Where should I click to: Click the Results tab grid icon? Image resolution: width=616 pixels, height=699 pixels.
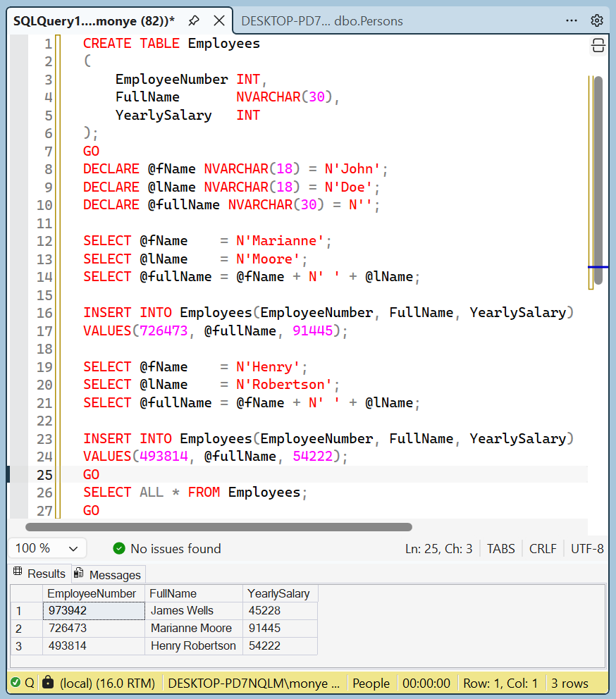point(18,571)
